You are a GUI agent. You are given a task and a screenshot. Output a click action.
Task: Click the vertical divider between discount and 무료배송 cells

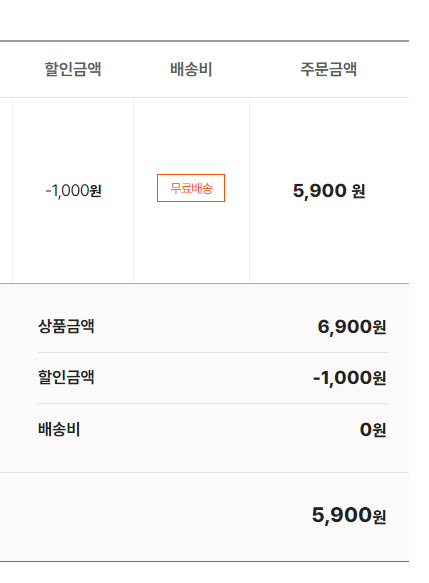pos(133,190)
